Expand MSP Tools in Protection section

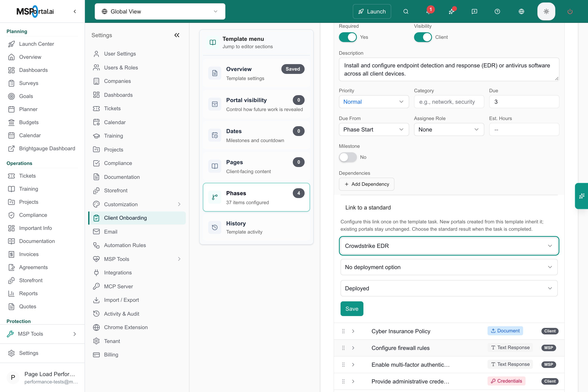42,334
